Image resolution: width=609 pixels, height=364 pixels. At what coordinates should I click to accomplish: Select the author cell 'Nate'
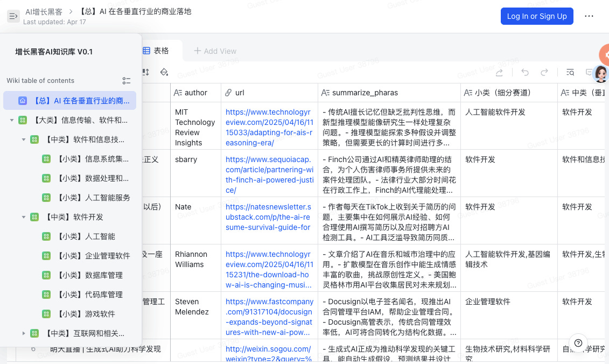click(196, 221)
